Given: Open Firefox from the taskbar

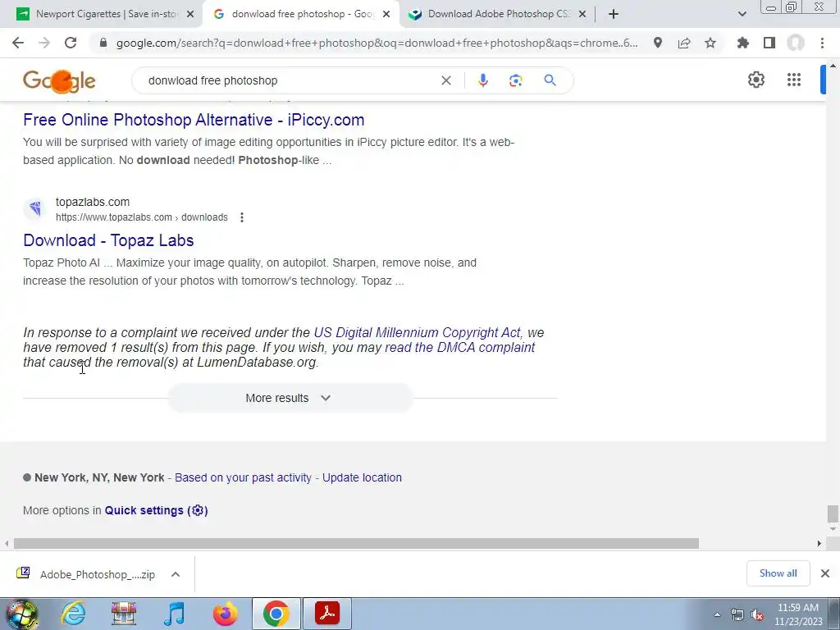Looking at the screenshot, I should coord(225,614).
